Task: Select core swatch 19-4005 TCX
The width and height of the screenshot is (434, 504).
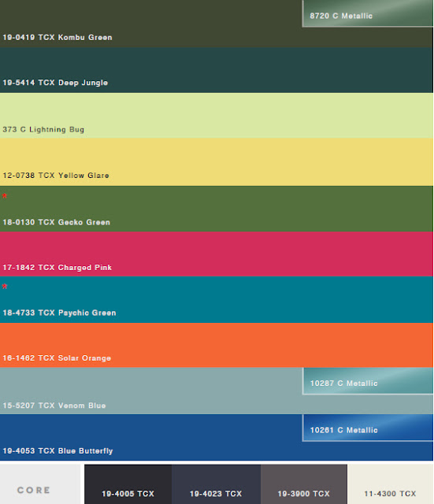Action: point(128,484)
